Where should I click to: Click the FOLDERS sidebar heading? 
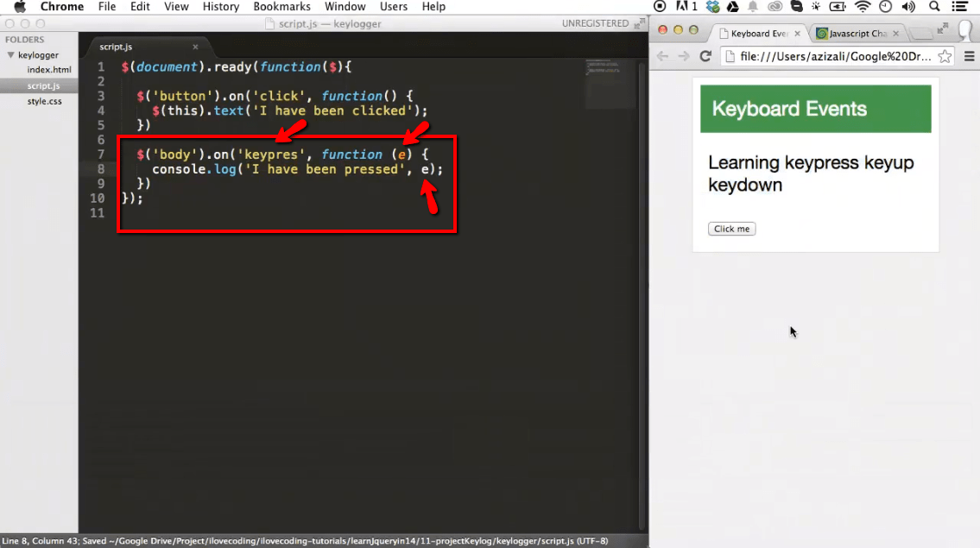(24, 40)
